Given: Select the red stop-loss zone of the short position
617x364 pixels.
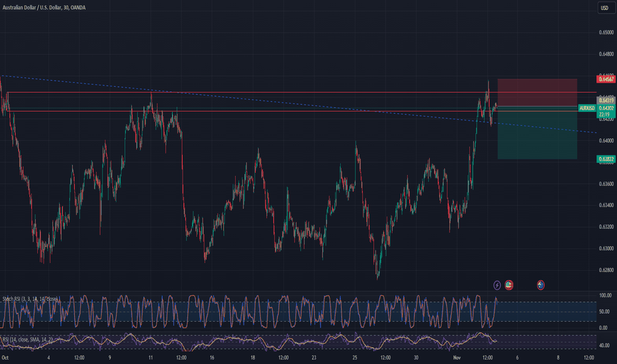Looking at the screenshot, I should [537, 93].
